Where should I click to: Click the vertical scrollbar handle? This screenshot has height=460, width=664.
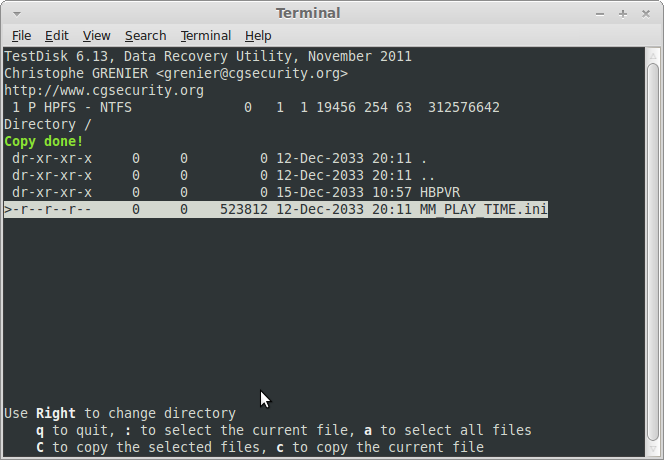tap(653, 252)
